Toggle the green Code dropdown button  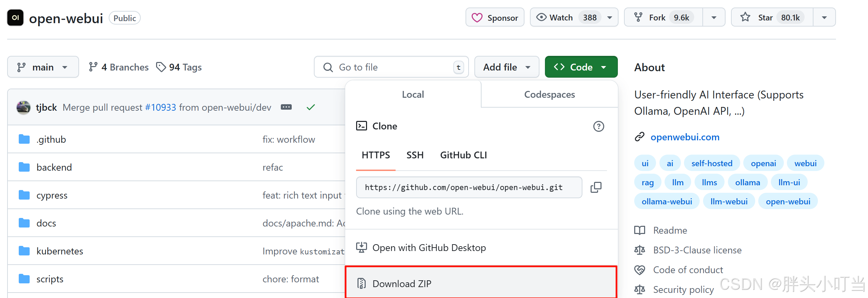coord(581,67)
